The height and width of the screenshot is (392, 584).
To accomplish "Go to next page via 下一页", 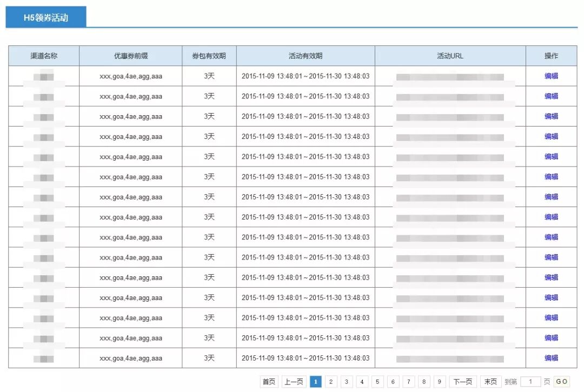I will click(463, 382).
